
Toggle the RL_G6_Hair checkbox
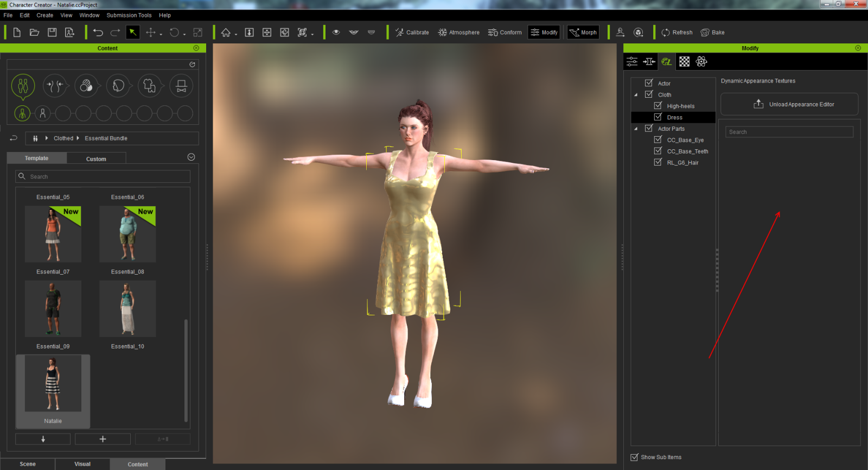click(658, 162)
